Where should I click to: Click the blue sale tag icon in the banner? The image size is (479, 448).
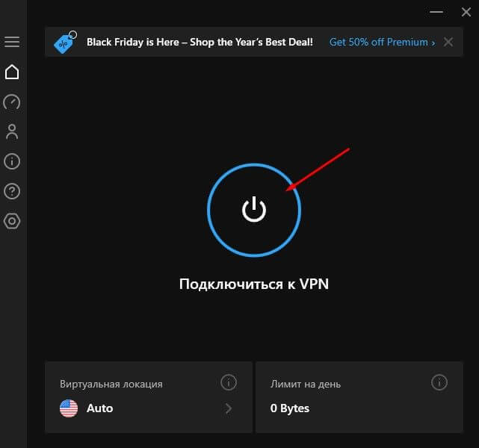(65, 43)
